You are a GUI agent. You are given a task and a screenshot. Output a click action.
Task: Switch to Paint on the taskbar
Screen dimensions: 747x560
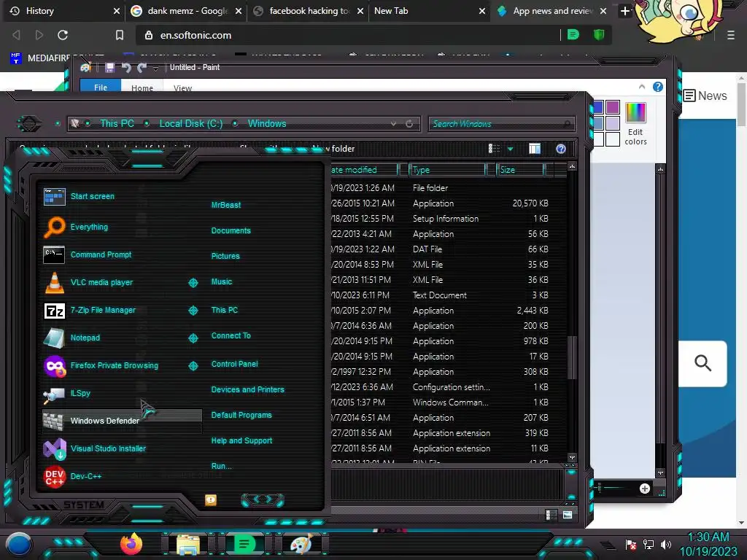(301, 544)
